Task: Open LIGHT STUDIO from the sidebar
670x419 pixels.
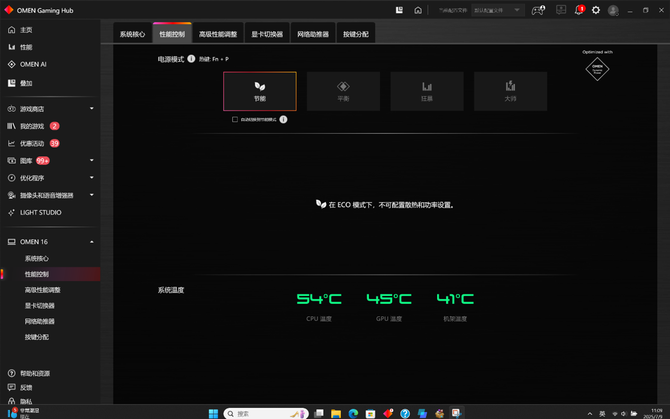Action: 40,212
